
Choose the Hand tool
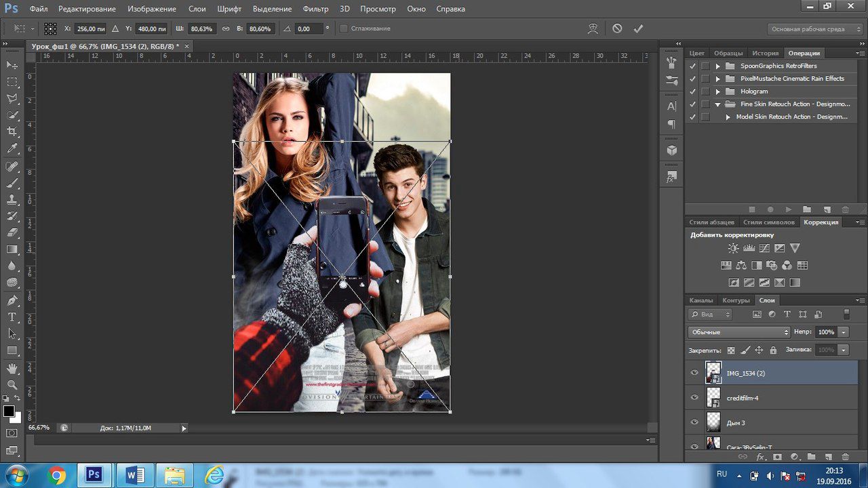click(12, 368)
